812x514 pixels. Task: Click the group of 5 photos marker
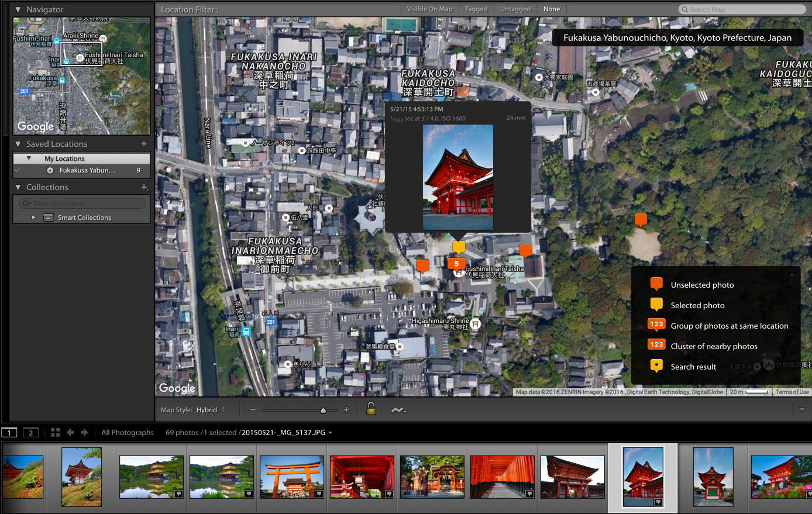point(456,264)
